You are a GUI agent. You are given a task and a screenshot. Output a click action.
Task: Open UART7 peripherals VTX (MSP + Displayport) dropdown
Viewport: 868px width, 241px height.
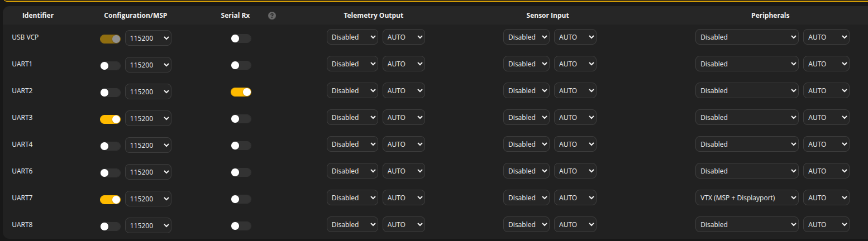747,197
